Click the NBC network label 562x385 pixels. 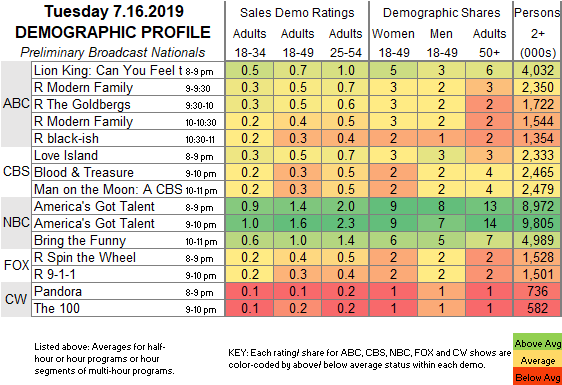click(x=16, y=223)
